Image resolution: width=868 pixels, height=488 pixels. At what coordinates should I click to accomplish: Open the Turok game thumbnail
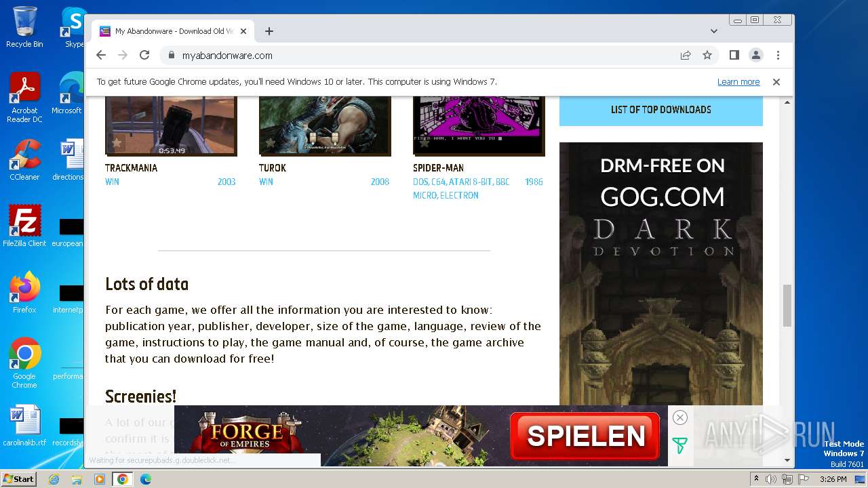(x=325, y=125)
